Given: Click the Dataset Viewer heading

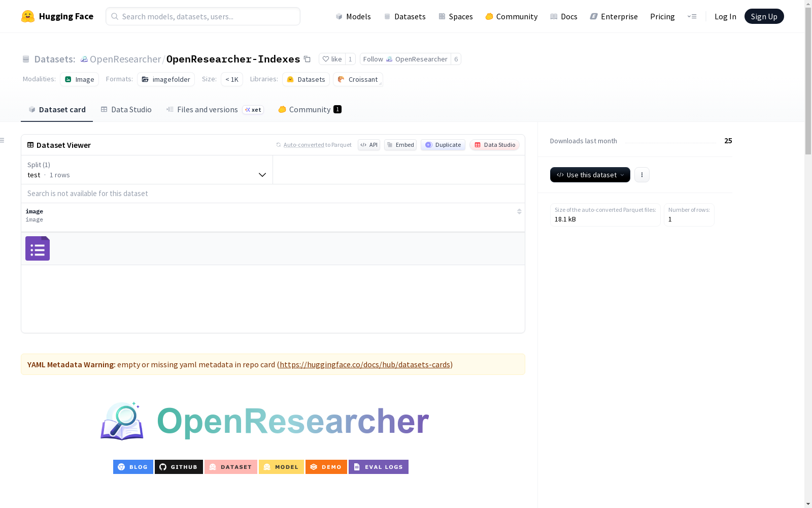Looking at the screenshot, I should (63, 145).
